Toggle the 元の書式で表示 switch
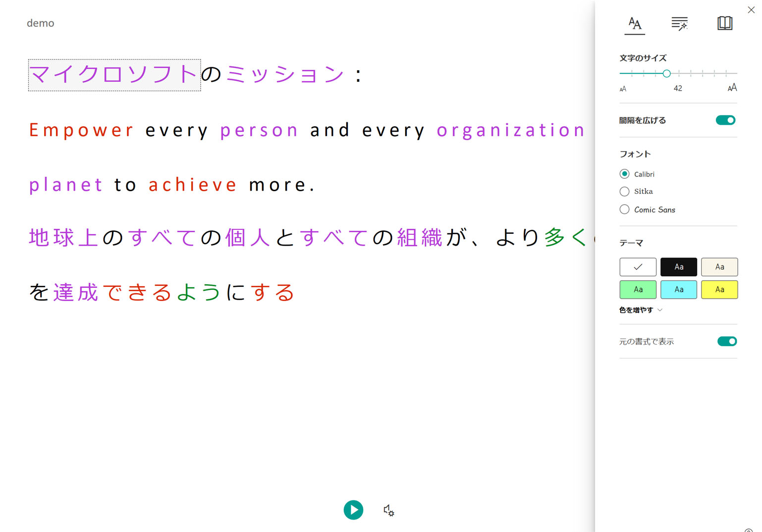The width and height of the screenshot is (762, 532). point(727,341)
